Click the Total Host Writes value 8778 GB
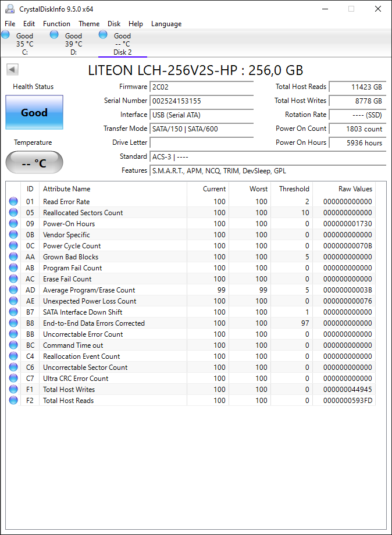 (358, 101)
